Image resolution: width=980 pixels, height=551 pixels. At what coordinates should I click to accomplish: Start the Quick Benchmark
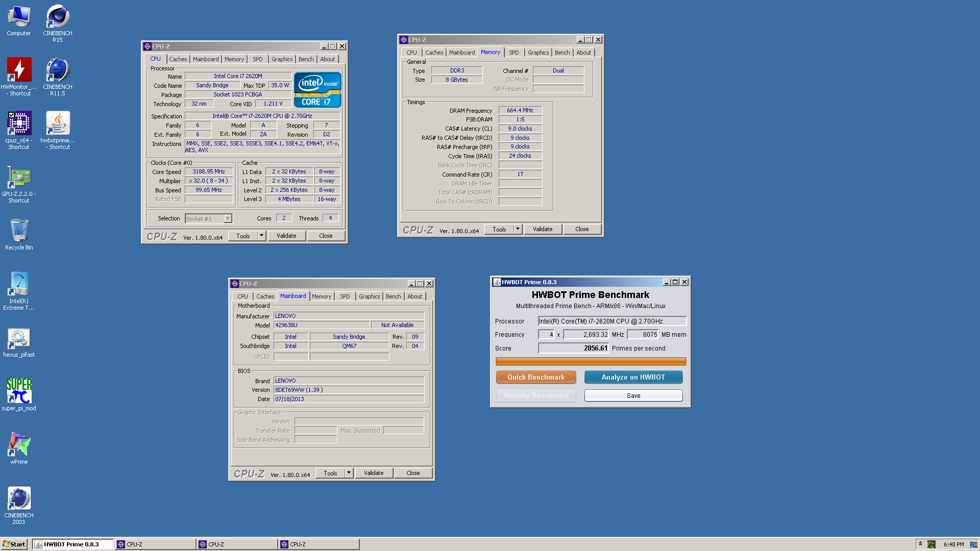pyautogui.click(x=536, y=377)
